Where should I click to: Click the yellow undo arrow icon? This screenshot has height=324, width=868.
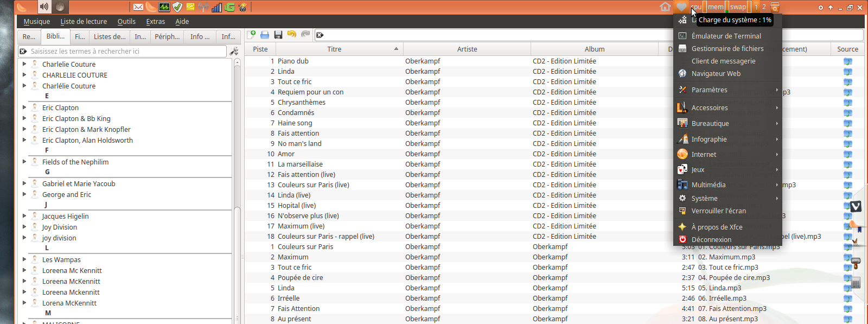[x=292, y=34]
